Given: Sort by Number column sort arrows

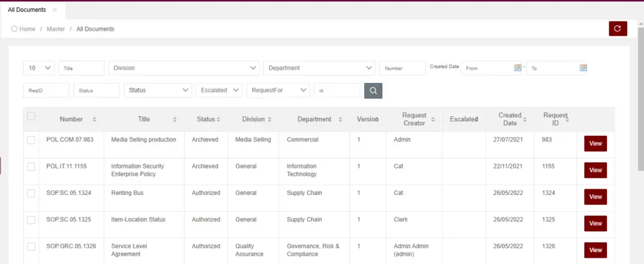Looking at the screenshot, I should pyautogui.click(x=94, y=119).
